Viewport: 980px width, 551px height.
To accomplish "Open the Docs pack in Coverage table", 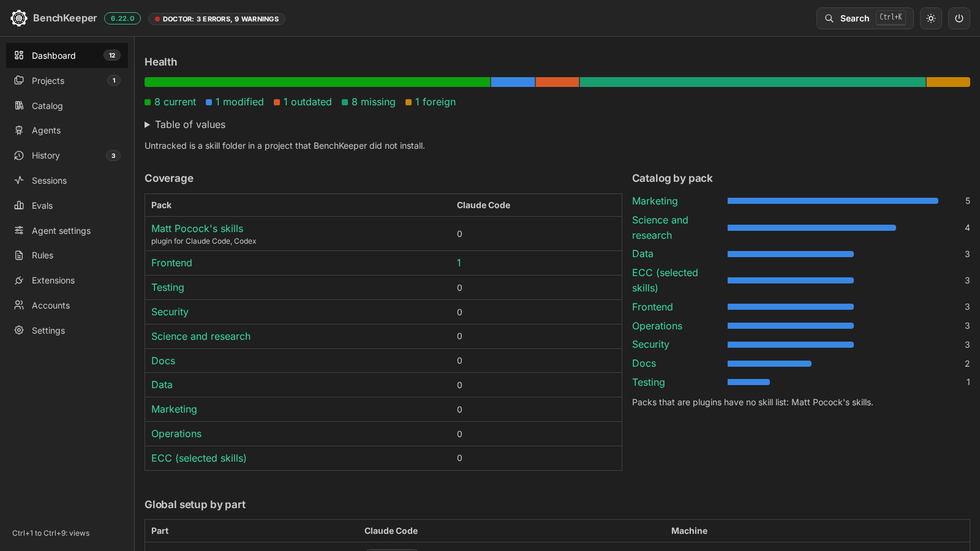I will pos(164,361).
